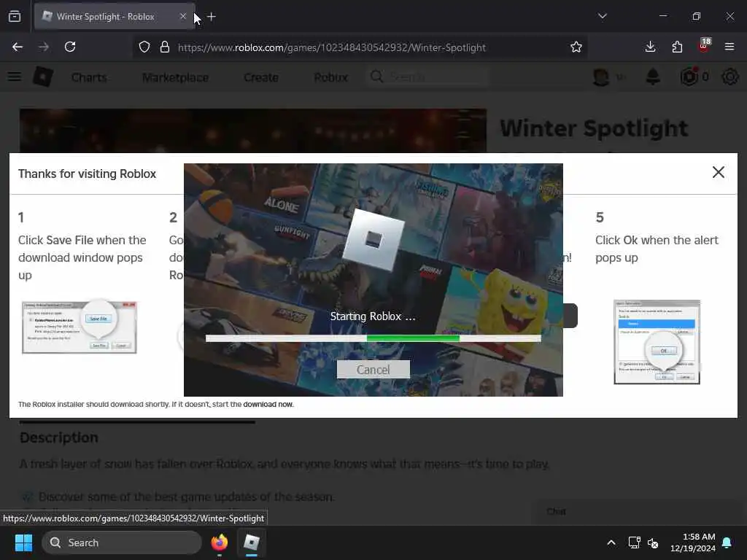Cancel the Starting Roblox launcher

pyautogui.click(x=373, y=370)
